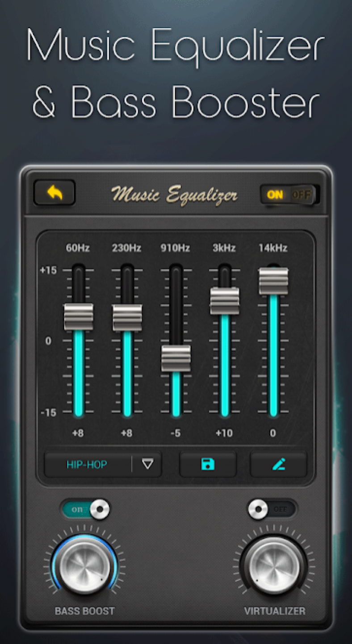The image size is (352, 644).
Task: Click the VIRTUALIZER label
Action: click(x=275, y=611)
